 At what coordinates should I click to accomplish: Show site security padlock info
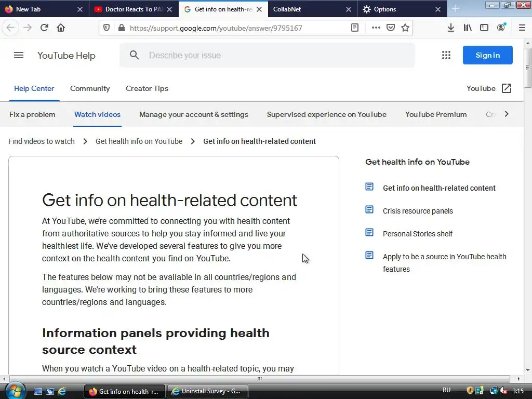pos(121,28)
